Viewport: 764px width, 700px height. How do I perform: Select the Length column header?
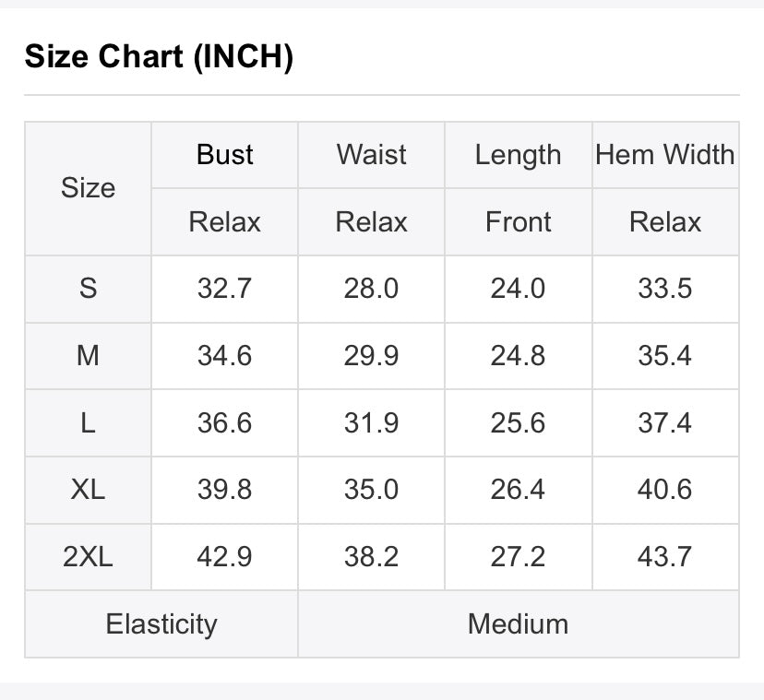(x=518, y=155)
